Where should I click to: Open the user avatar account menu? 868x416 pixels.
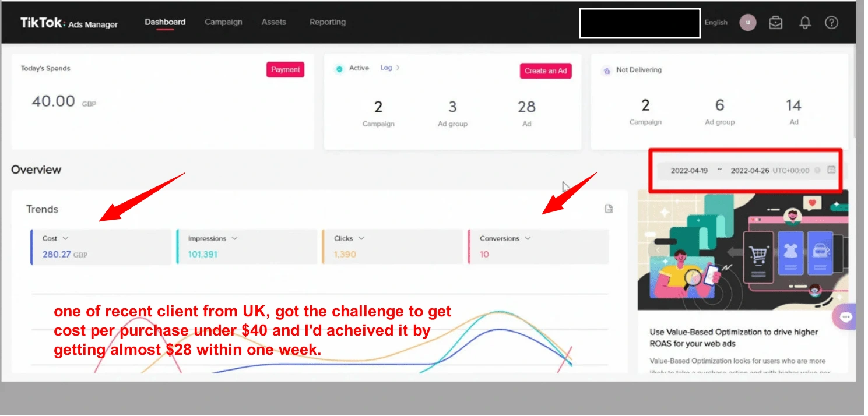(747, 23)
